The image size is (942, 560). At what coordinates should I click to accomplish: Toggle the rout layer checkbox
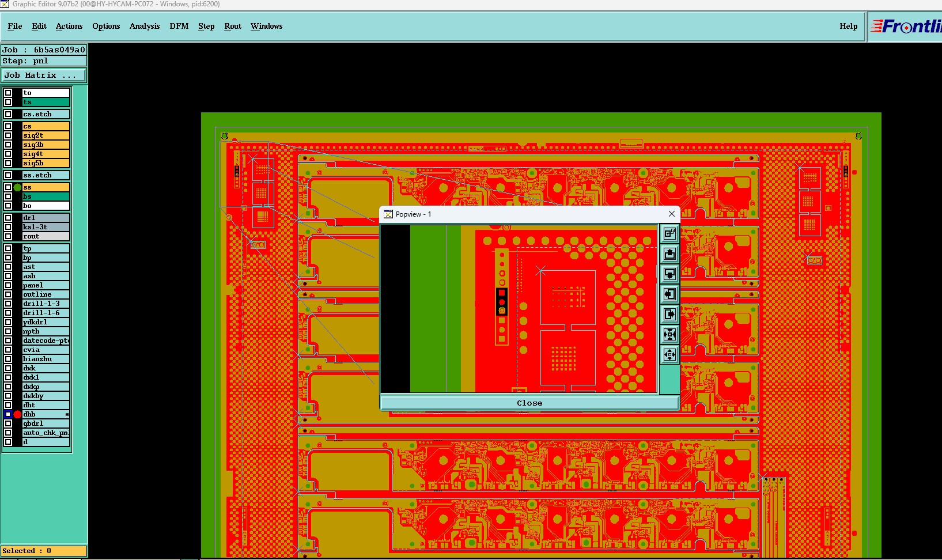click(8, 236)
